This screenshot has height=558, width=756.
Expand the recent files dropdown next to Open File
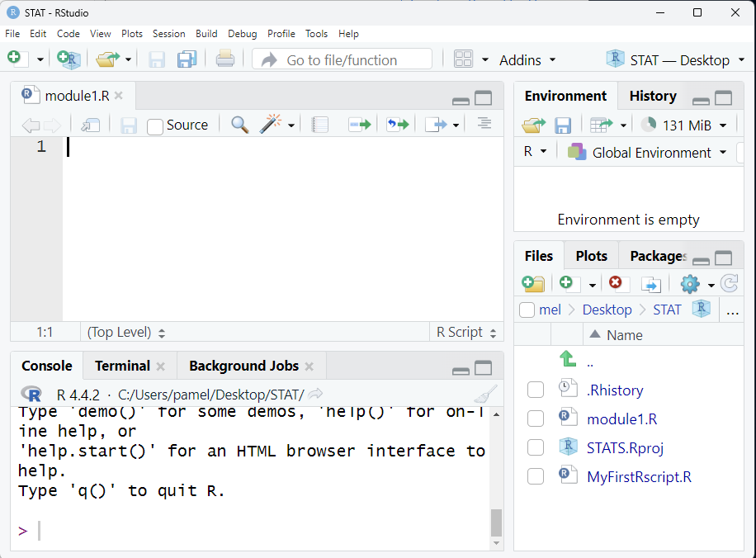(x=128, y=59)
